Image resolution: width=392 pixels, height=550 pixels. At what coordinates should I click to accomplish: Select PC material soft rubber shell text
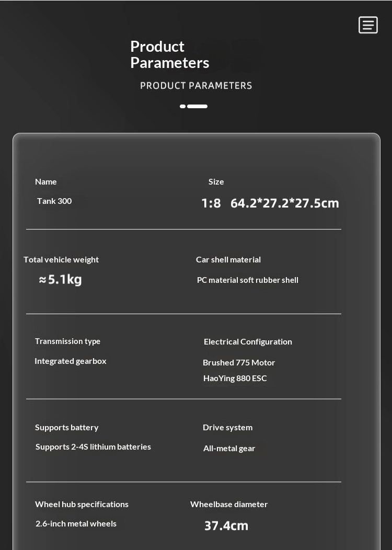(x=247, y=280)
